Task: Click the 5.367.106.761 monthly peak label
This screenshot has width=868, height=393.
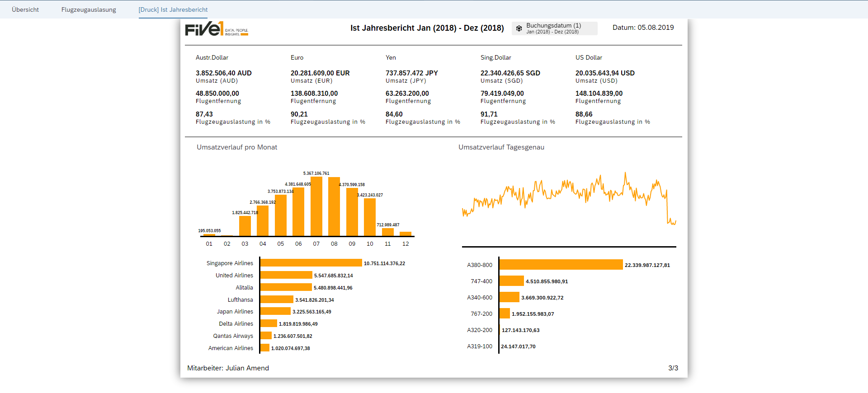Action: (x=316, y=173)
